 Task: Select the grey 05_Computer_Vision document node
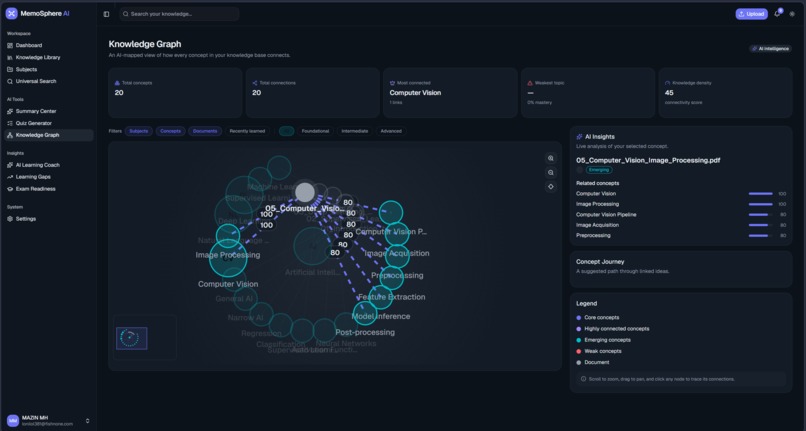pos(305,192)
